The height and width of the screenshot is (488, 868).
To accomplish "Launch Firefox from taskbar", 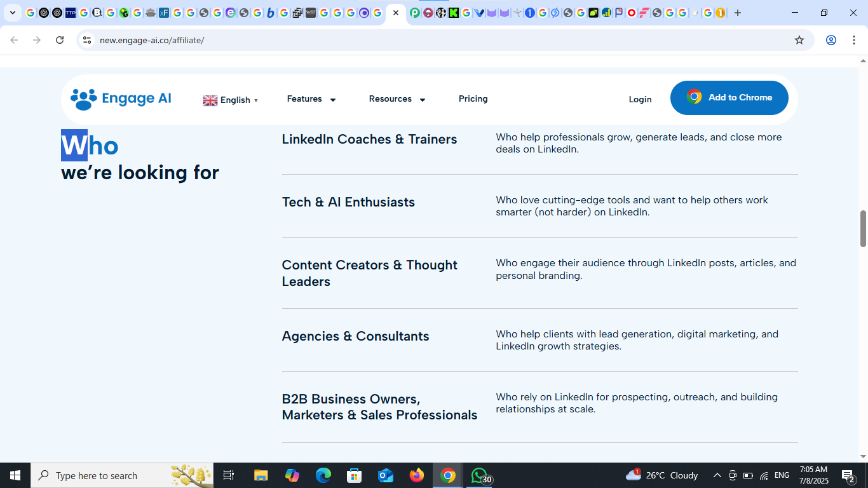I will pos(417,475).
